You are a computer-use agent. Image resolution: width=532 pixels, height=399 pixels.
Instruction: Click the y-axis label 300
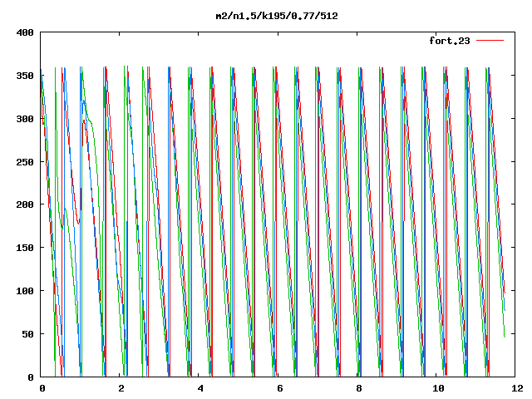(x=25, y=119)
